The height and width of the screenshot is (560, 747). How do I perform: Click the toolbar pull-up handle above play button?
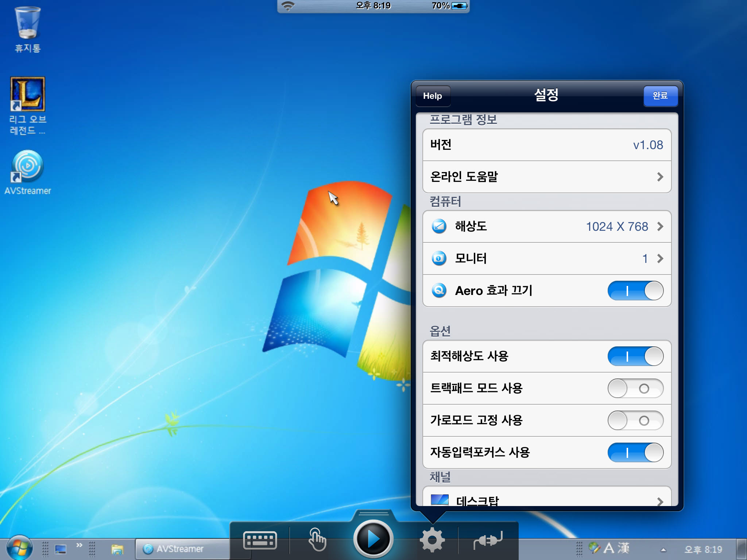point(373,514)
